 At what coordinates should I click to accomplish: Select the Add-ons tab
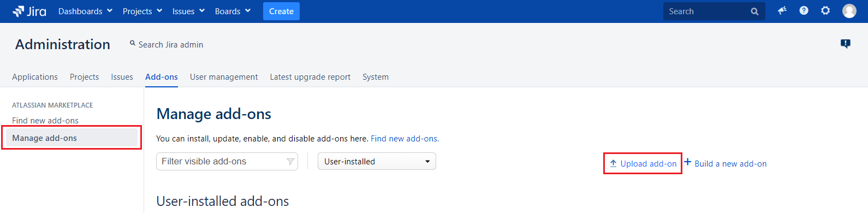click(x=162, y=77)
